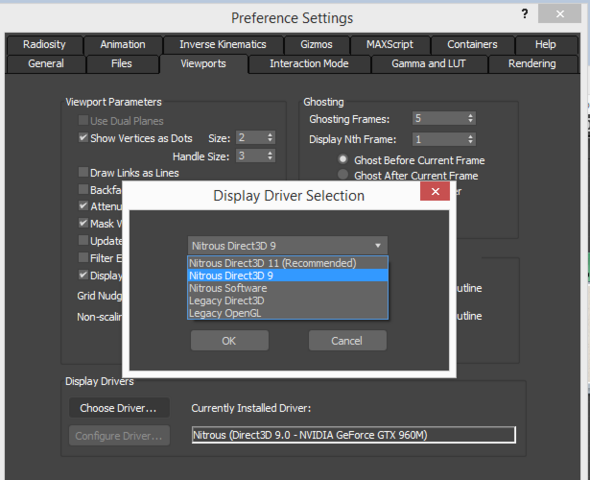
Task: Adjust the Display Nth Frame spinner arrows
Action: click(470, 139)
